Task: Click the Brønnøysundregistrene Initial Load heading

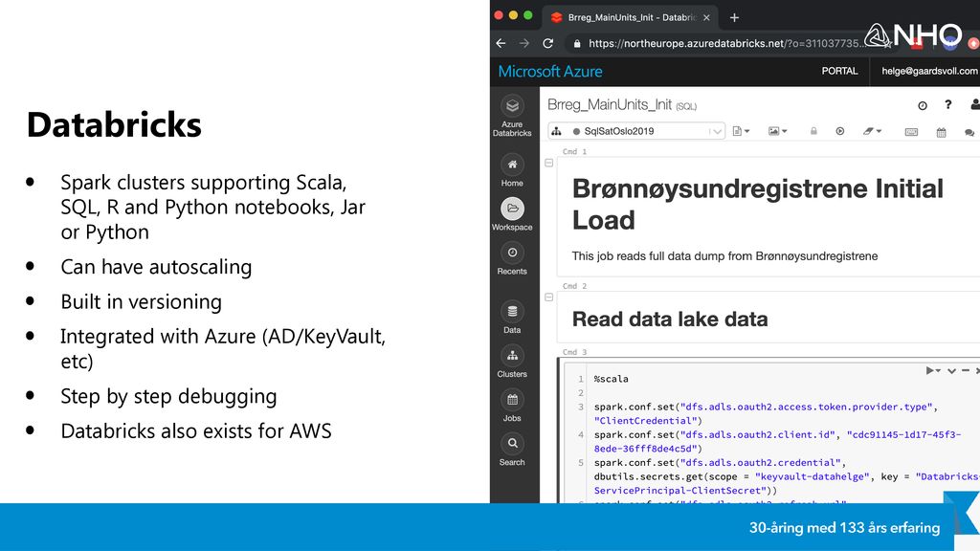Action: click(758, 205)
